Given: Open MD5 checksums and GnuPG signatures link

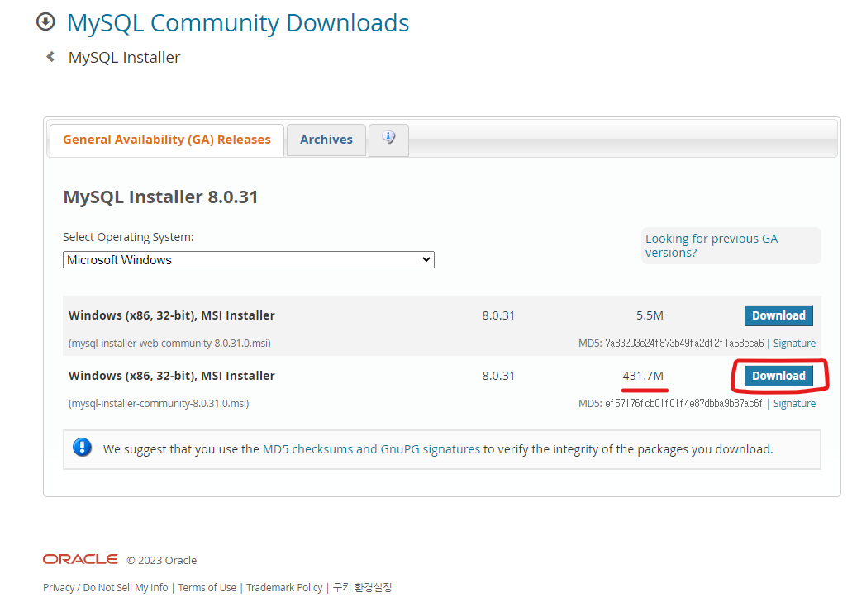Looking at the screenshot, I should tap(371, 449).
